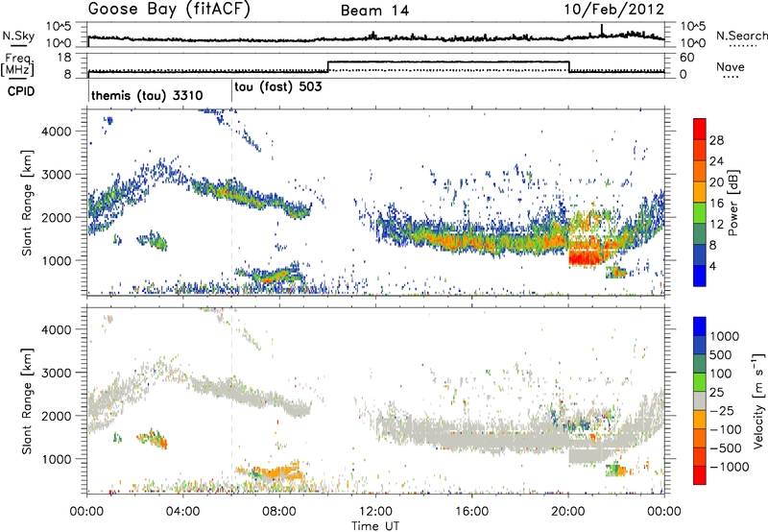Click the 08:00 time tick label
The image size is (768, 532).
point(279,512)
